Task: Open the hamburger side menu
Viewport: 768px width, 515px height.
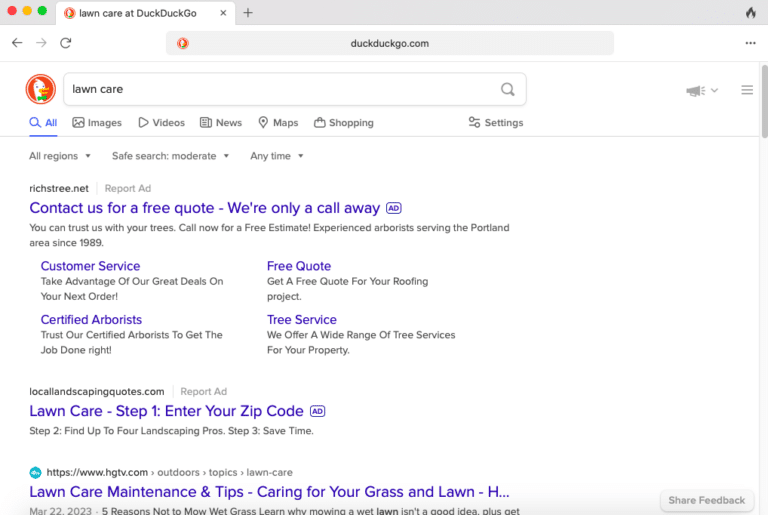Action: click(747, 90)
